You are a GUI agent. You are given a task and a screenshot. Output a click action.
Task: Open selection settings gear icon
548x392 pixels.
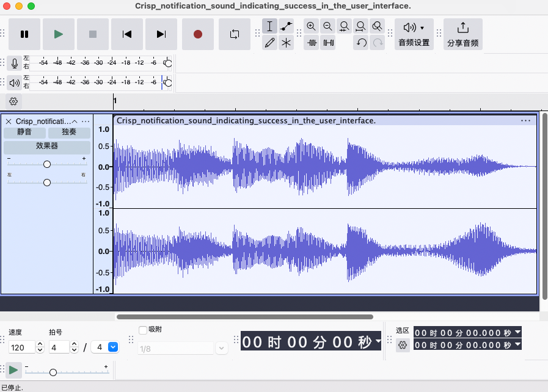click(x=403, y=345)
